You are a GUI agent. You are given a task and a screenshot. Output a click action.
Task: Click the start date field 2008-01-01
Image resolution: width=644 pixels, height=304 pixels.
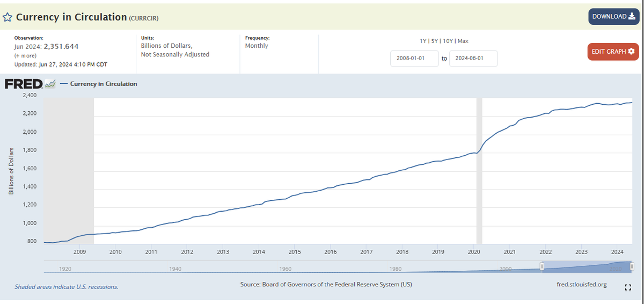click(x=414, y=59)
